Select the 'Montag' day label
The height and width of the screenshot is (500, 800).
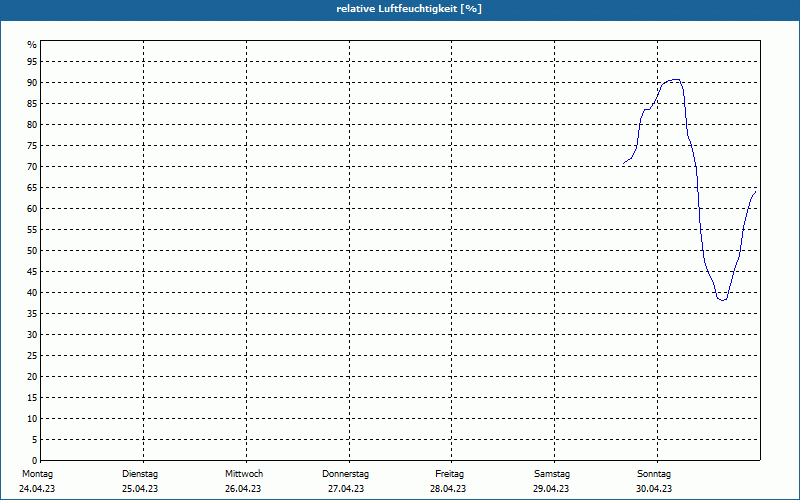(37, 474)
